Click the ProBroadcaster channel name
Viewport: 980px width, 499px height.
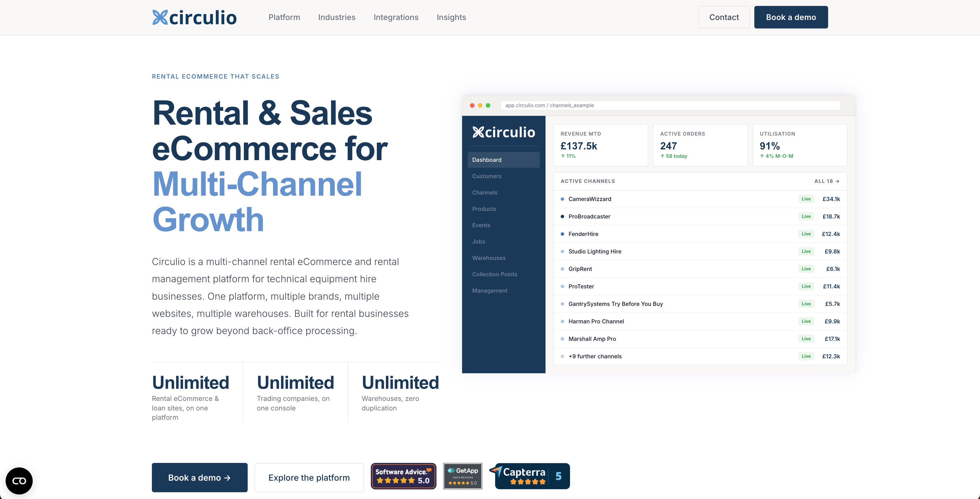[589, 217]
